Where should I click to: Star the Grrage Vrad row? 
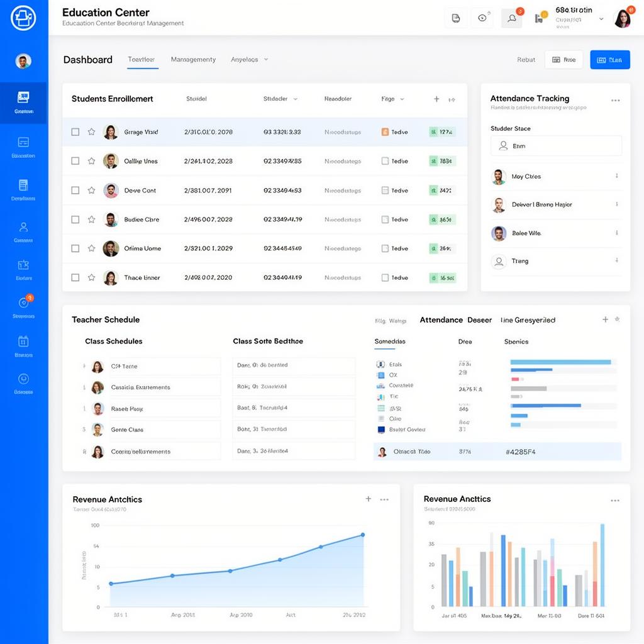91,131
